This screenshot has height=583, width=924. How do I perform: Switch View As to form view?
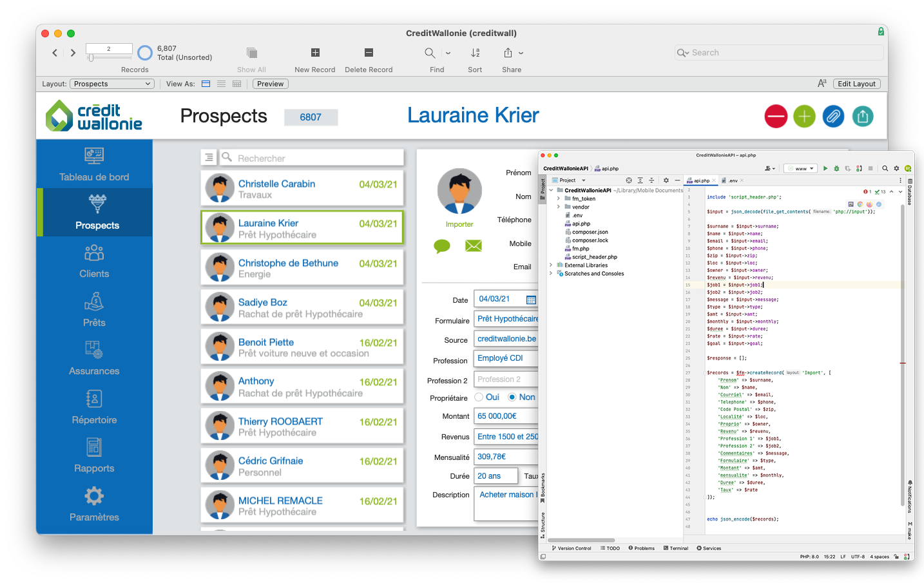coord(206,84)
